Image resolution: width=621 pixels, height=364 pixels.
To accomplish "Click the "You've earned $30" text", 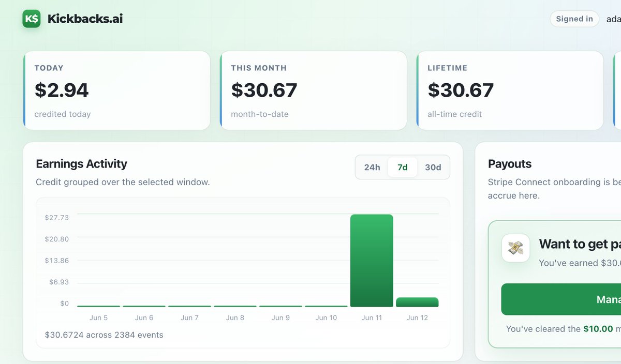I will click(580, 263).
